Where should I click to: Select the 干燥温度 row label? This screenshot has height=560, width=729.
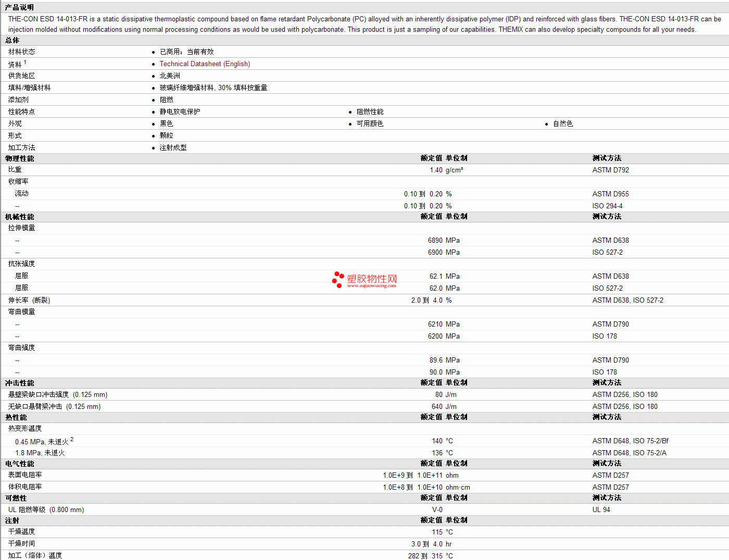[22, 532]
